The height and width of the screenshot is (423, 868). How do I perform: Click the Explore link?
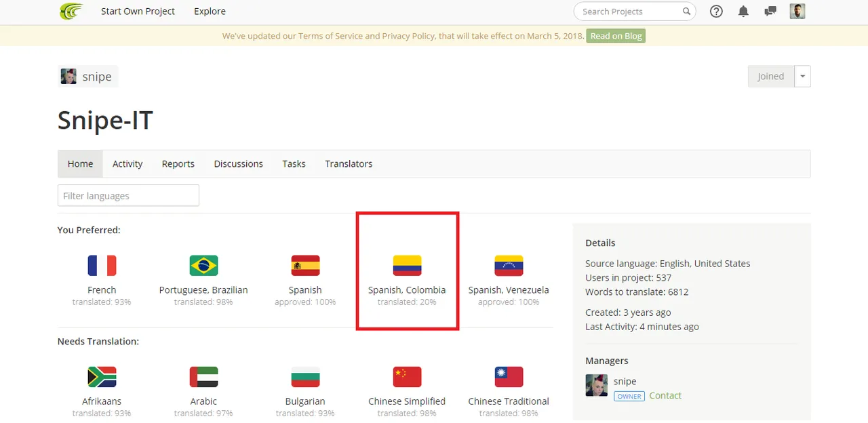click(x=210, y=12)
